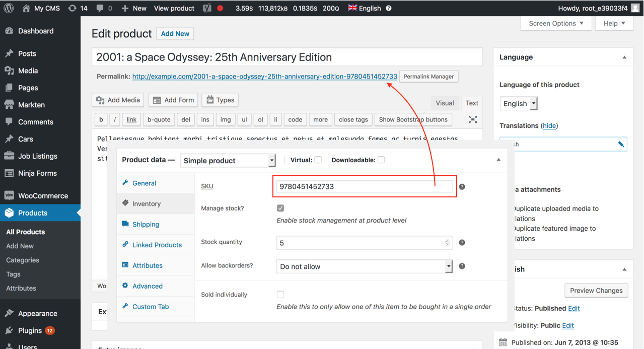Toggle the Virtual checkbox

318,160
